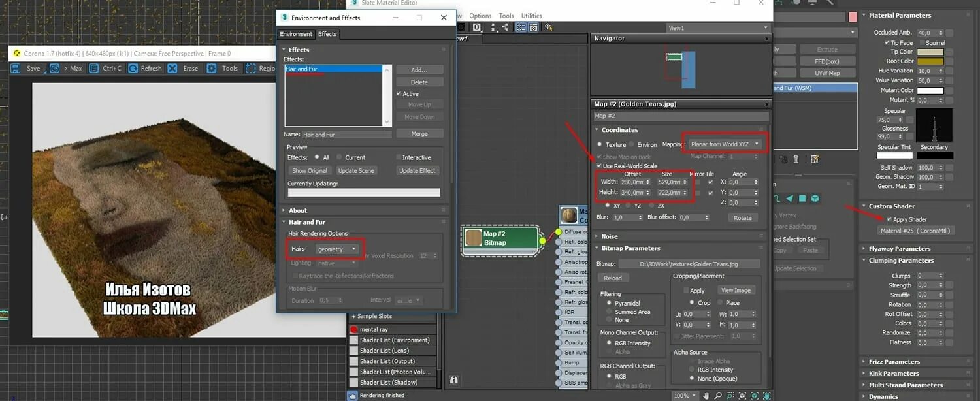The width and height of the screenshot is (980, 401).
Task: Select the Zoom magnifier tool in status bar
Action: click(x=718, y=396)
